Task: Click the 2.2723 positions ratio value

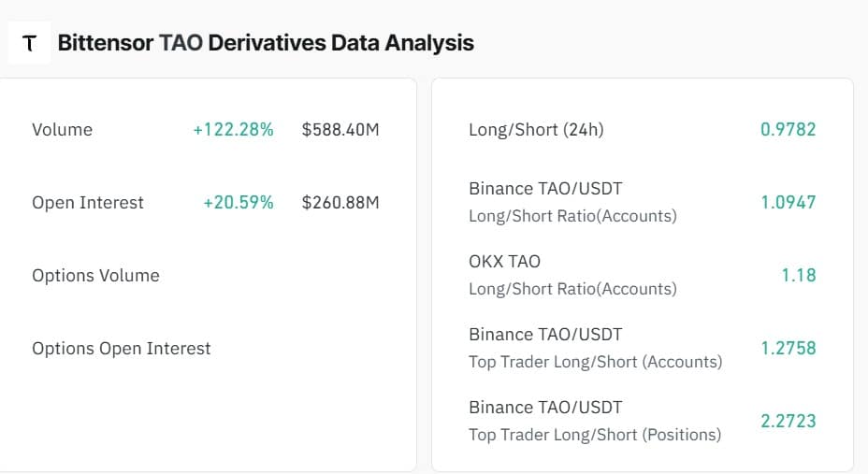Action: coord(788,422)
